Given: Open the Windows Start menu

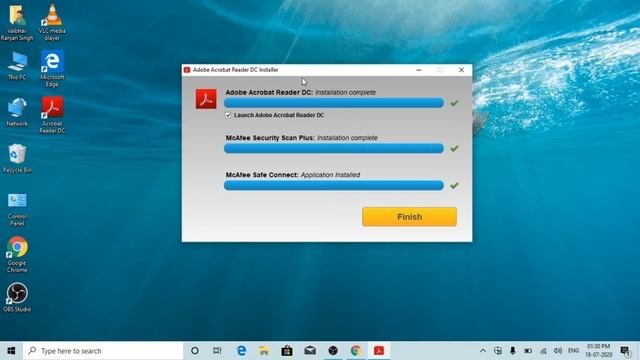Looking at the screenshot, I should [11, 351].
